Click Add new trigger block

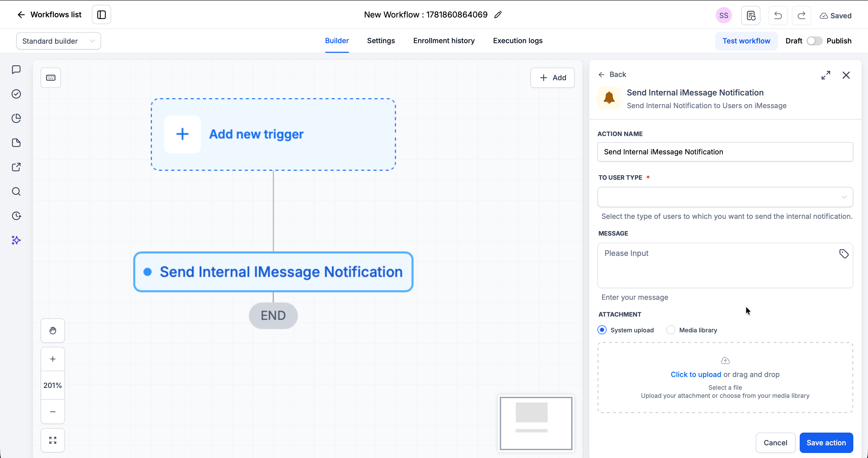[273, 134]
